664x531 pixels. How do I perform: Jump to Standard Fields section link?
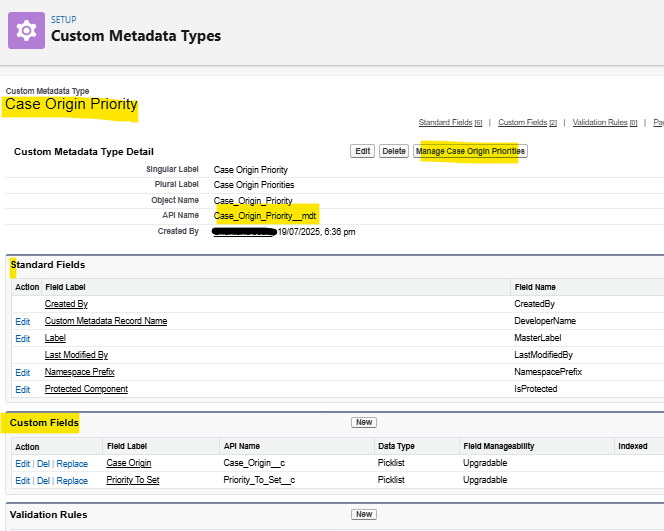446,122
